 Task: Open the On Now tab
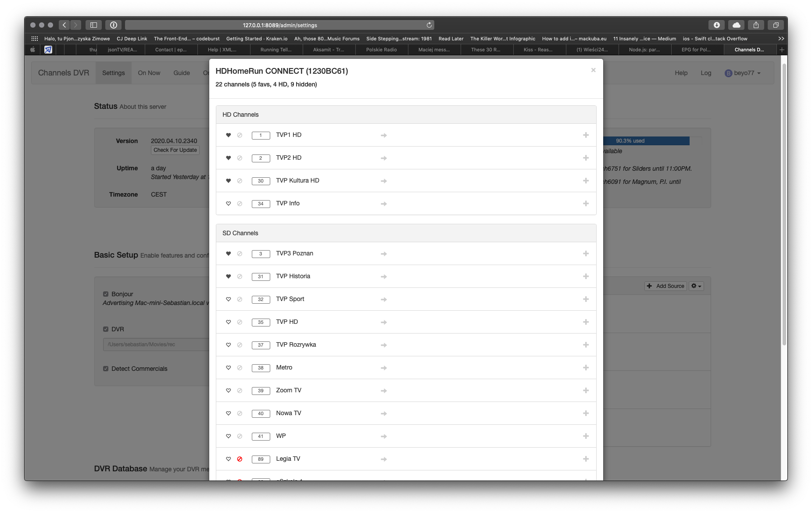[149, 73]
